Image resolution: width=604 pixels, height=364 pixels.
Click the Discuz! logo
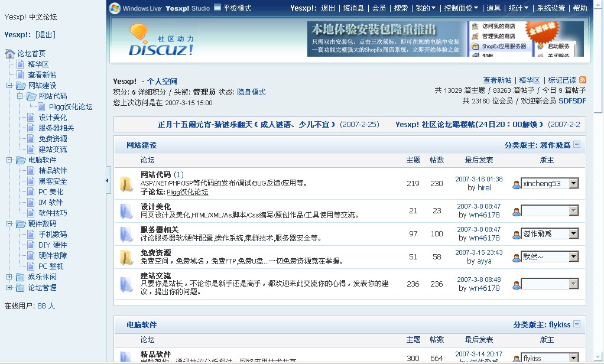tap(161, 40)
